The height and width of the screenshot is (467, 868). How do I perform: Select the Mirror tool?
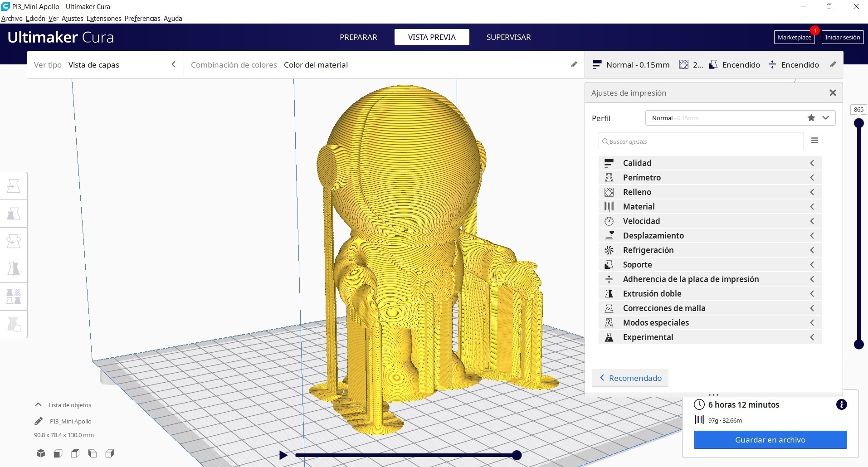pos(14,269)
